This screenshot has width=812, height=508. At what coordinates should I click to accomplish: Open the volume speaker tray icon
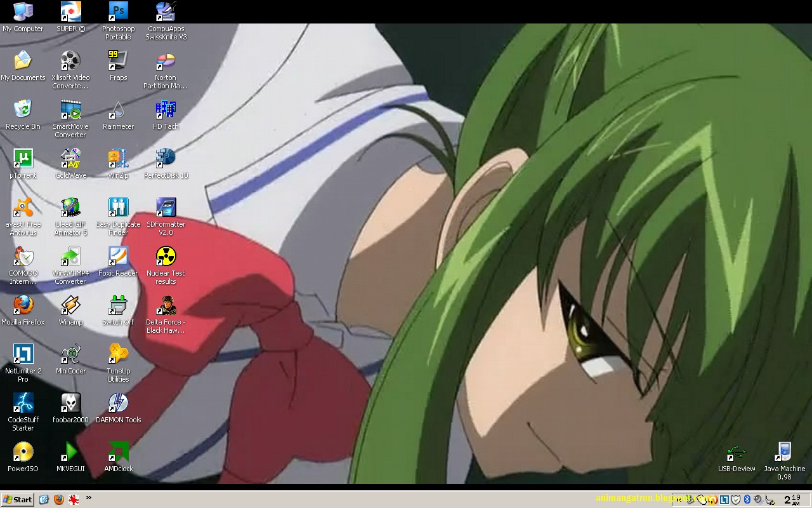[x=758, y=500]
